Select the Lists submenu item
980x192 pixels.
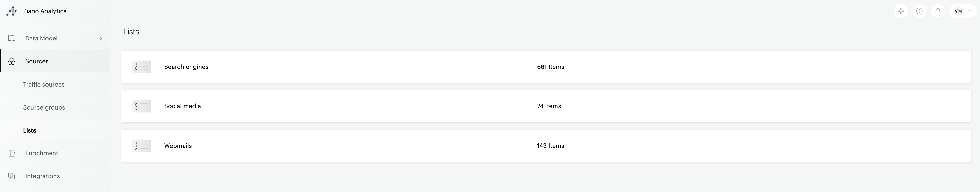[x=30, y=130]
